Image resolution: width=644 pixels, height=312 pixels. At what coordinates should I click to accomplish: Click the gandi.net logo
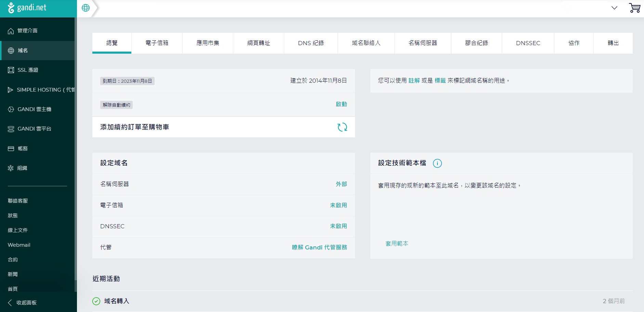point(27,8)
